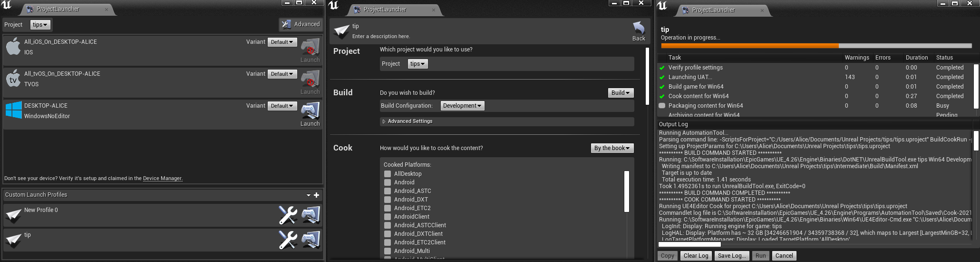Open By the book cook dropdown
The width and height of the screenshot is (980, 262).
[612, 148]
